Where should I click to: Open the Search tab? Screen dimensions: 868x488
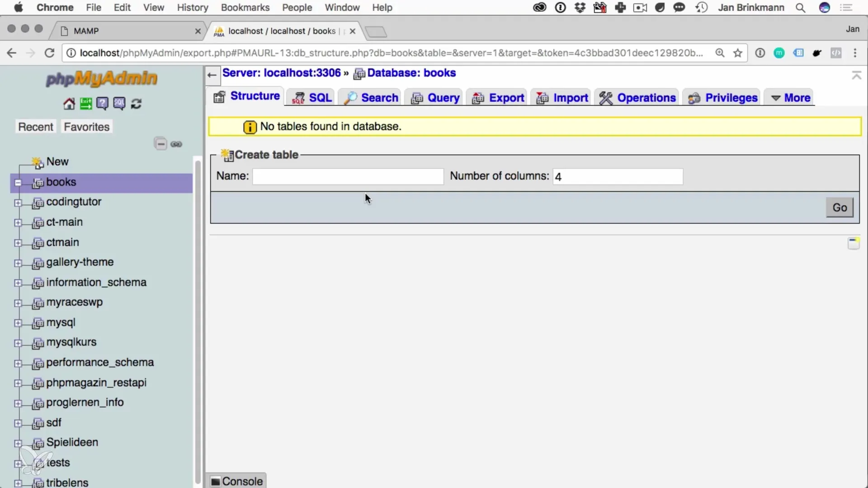[x=371, y=98]
